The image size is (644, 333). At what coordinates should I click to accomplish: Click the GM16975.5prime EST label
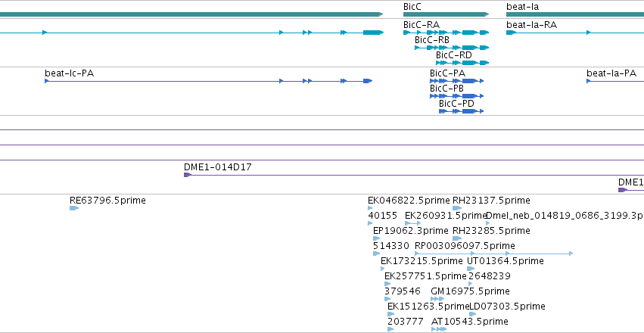pos(470,291)
